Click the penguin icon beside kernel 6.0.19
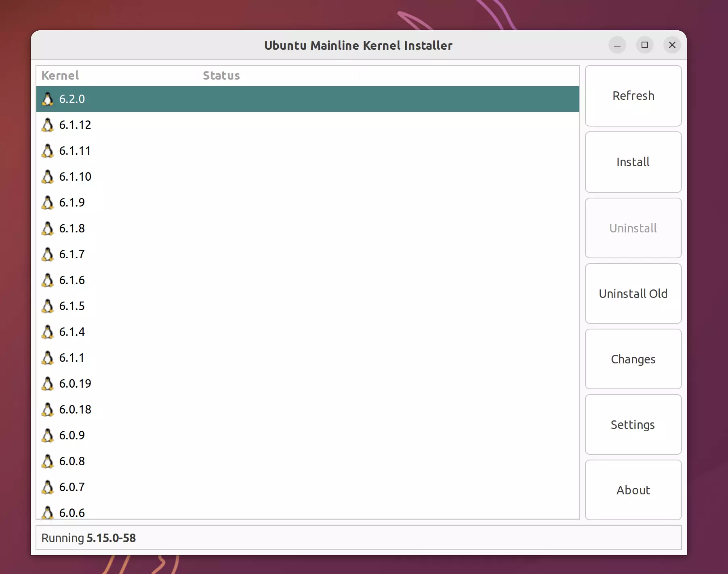The image size is (728, 574). coord(48,384)
